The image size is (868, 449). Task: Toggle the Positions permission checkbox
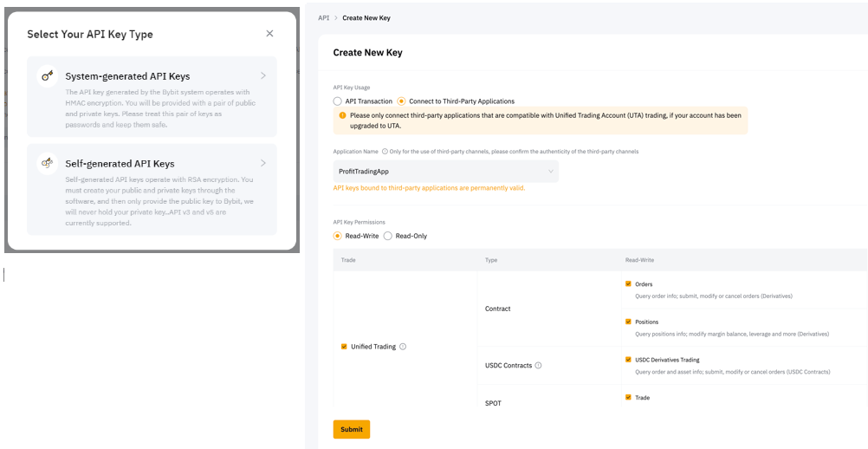click(x=628, y=322)
